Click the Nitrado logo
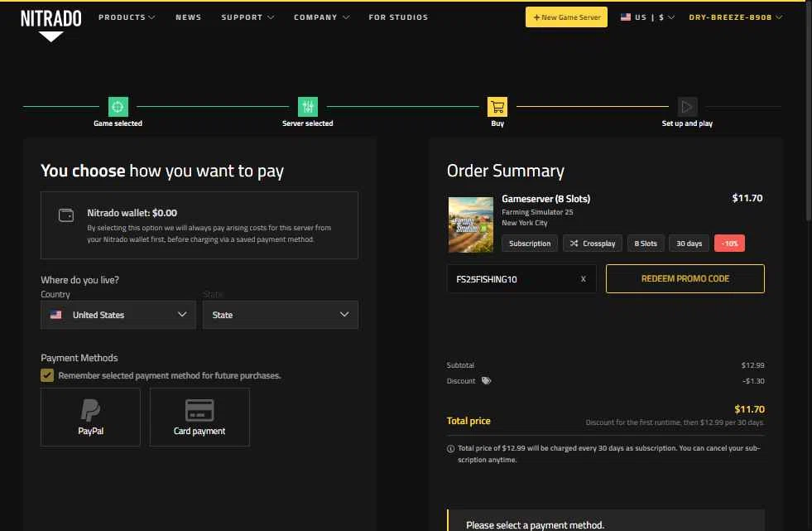The image size is (812, 531). pos(50,26)
